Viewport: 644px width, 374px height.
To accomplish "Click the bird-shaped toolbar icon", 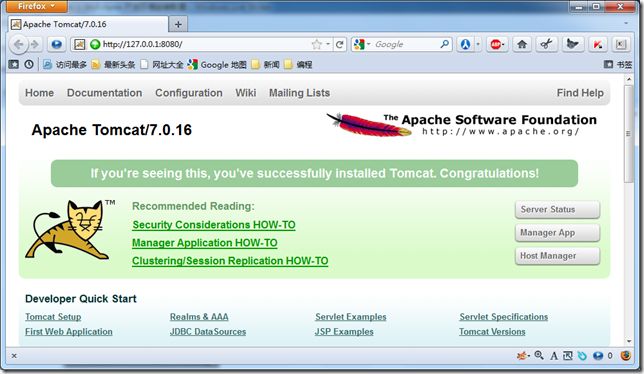I will [572, 44].
